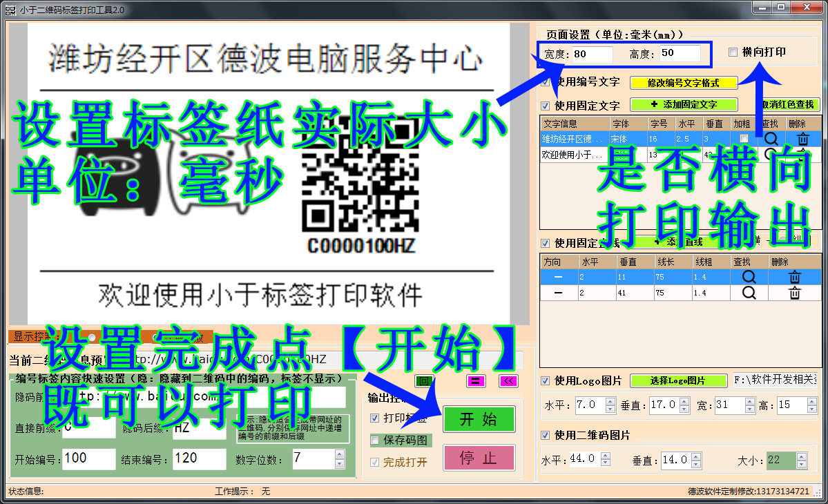This screenshot has width=828, height=504.
Task: Toggle the 使用固定文字 checkbox
Action: point(546,106)
